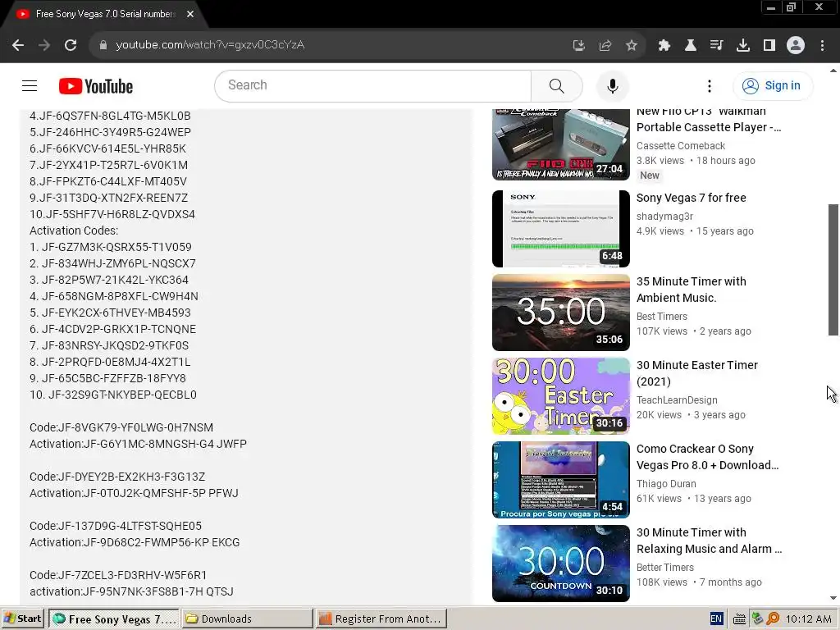Click into the YouTube Search field

[373, 85]
